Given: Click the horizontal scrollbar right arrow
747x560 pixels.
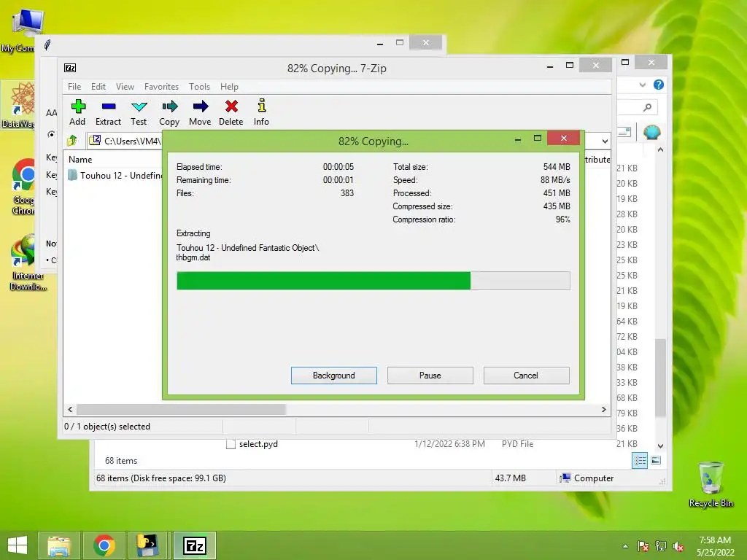Looking at the screenshot, I should click(x=604, y=410).
